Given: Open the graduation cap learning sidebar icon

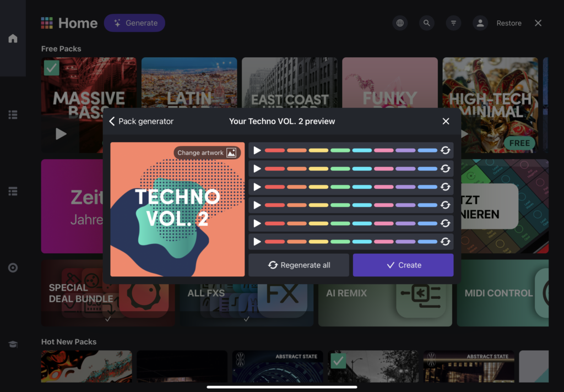Looking at the screenshot, I should click(x=13, y=344).
